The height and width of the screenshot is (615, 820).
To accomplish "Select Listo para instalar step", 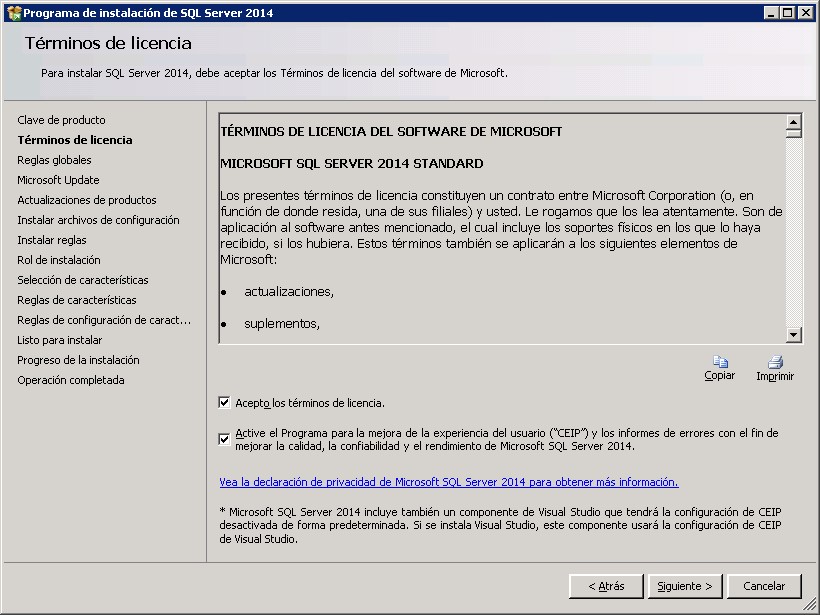I will pyautogui.click(x=59, y=340).
